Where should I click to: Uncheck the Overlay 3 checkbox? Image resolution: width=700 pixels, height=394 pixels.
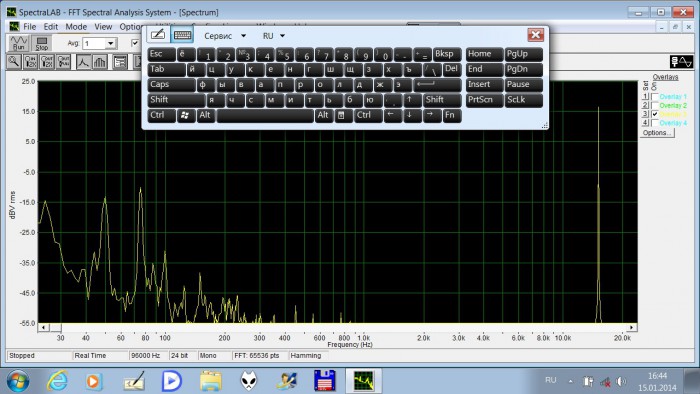(x=655, y=114)
